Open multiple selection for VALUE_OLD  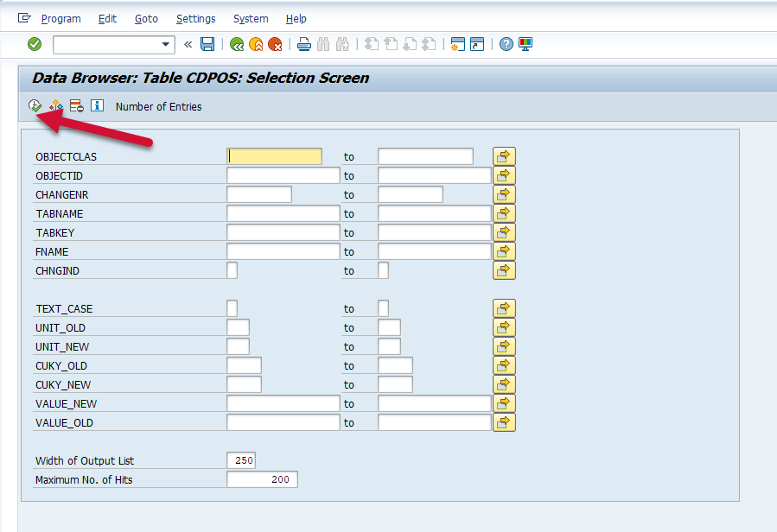coord(504,422)
